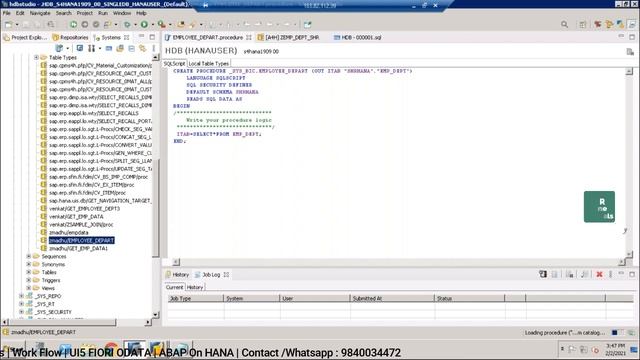Image resolution: width=640 pixels, height=360 pixels.
Task: Expand the Tables folder
Action: coord(29,272)
